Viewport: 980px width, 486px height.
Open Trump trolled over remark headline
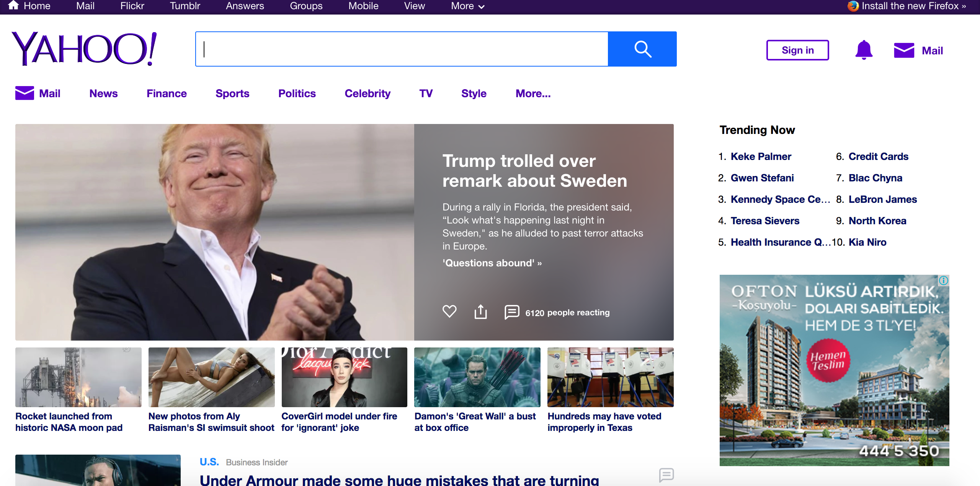point(534,171)
